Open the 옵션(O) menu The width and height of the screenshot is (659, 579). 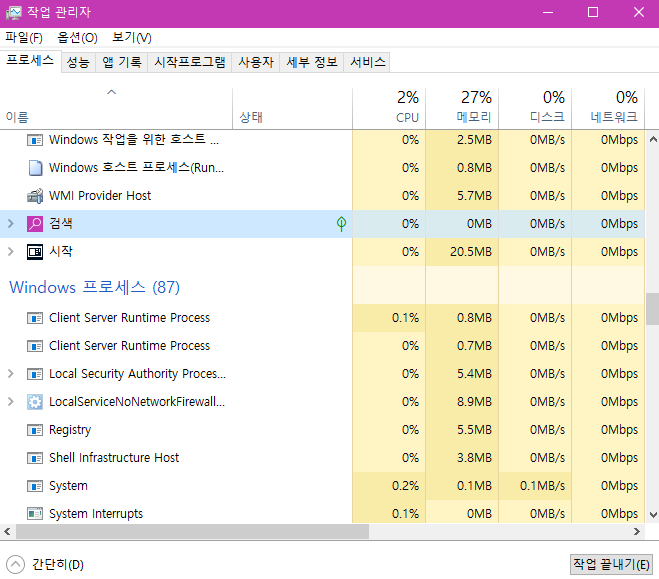click(x=77, y=38)
